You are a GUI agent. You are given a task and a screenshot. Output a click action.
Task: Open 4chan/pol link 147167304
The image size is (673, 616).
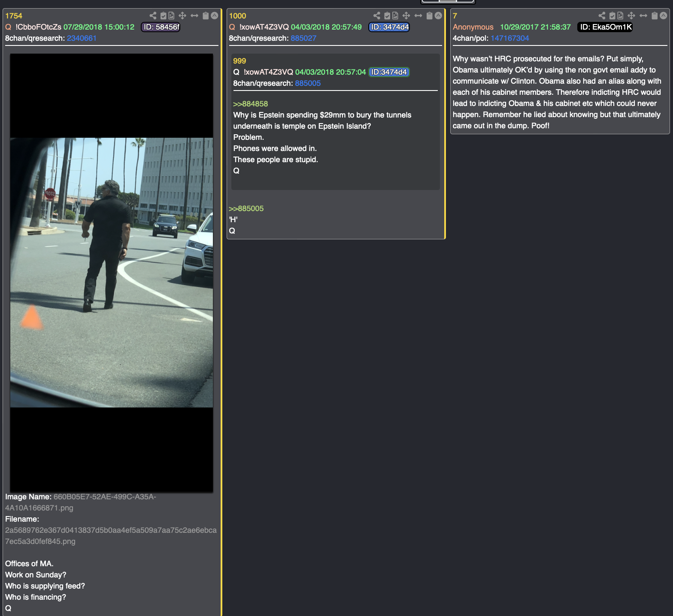510,38
